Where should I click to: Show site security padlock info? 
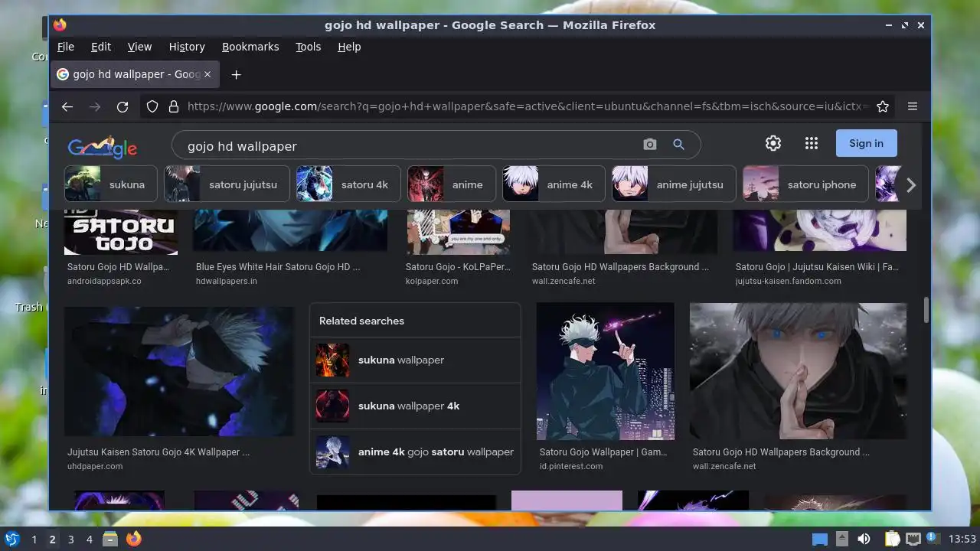[174, 107]
